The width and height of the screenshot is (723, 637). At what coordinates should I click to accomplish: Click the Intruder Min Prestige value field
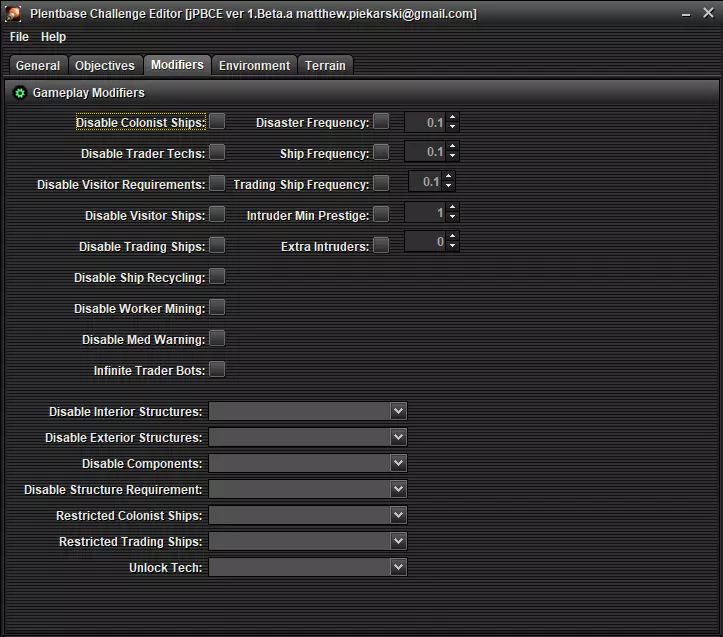(x=426, y=212)
